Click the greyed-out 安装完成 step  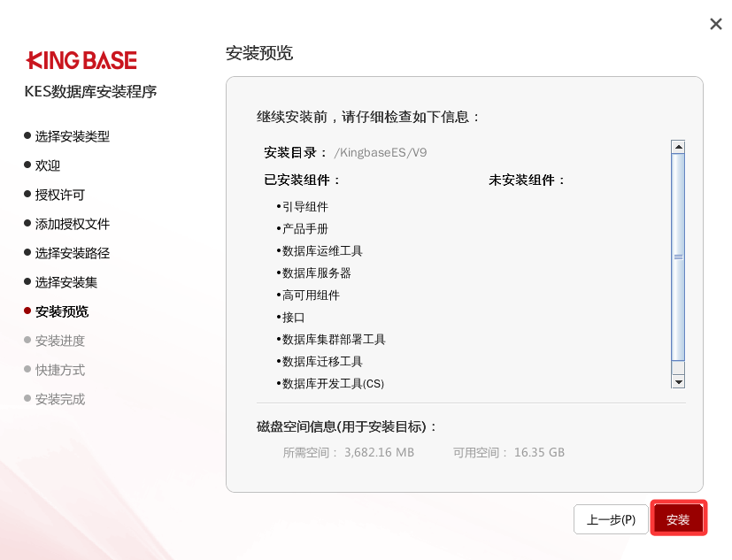click(x=60, y=399)
